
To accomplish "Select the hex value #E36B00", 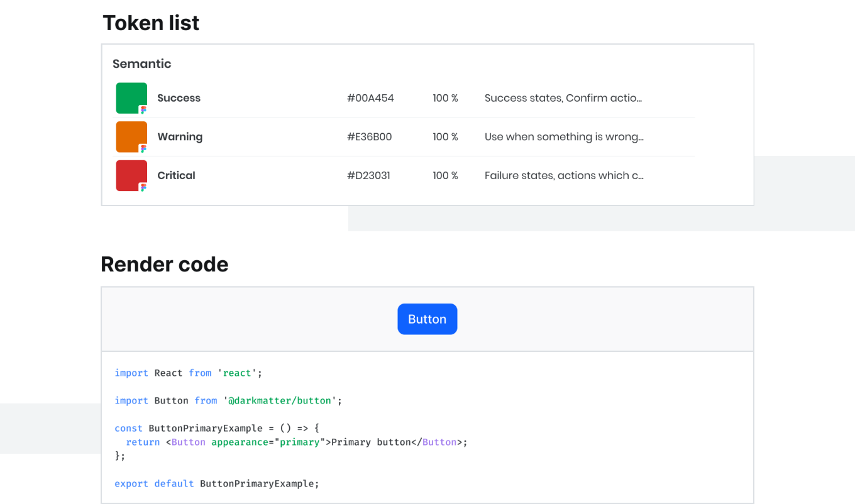I will [x=368, y=136].
